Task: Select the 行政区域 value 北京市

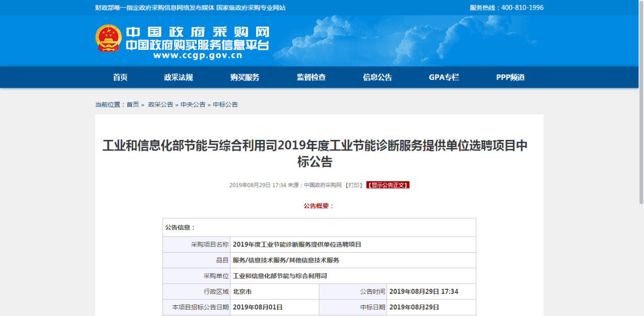Action: [243, 291]
